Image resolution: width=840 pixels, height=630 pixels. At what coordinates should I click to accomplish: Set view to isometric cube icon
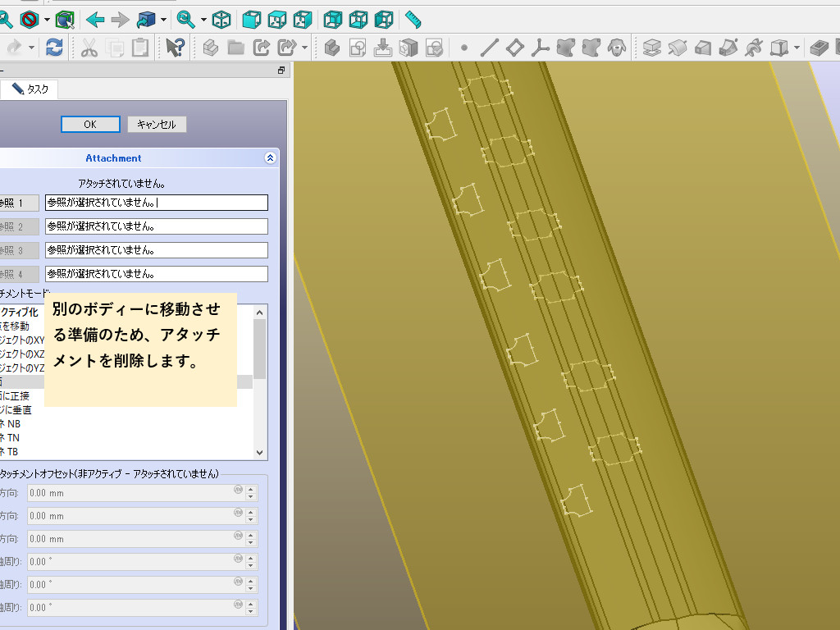(221, 19)
